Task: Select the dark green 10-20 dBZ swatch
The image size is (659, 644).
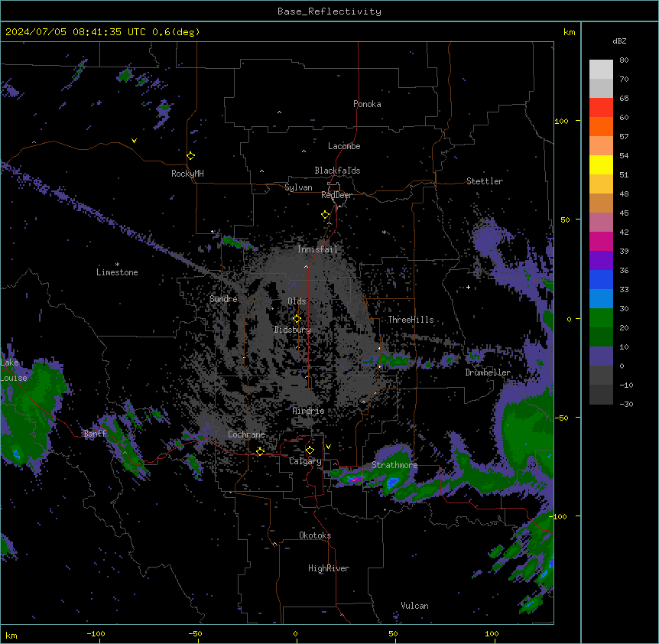Action: (x=601, y=337)
